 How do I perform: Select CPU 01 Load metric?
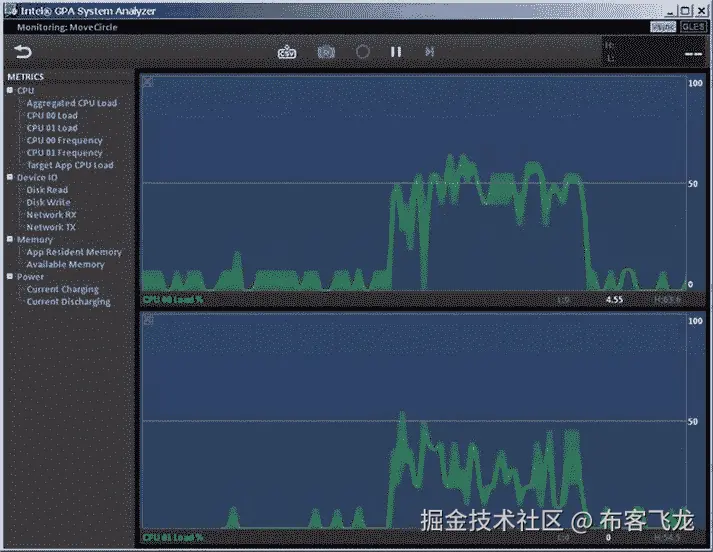point(52,128)
